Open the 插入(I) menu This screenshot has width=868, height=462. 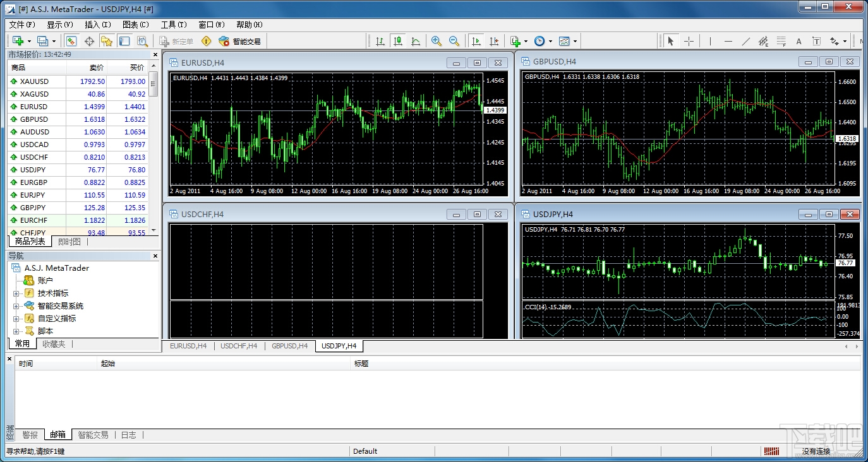pos(98,25)
